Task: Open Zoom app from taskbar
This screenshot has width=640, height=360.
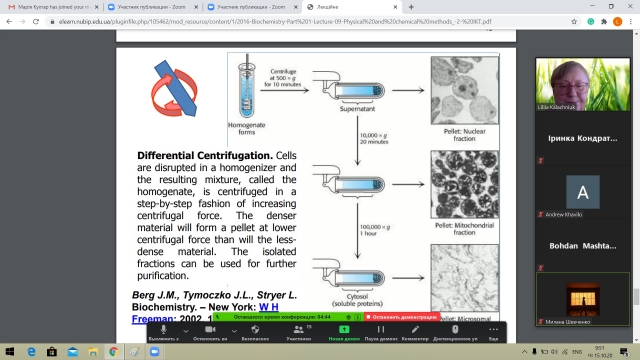Action: [x=155, y=352]
